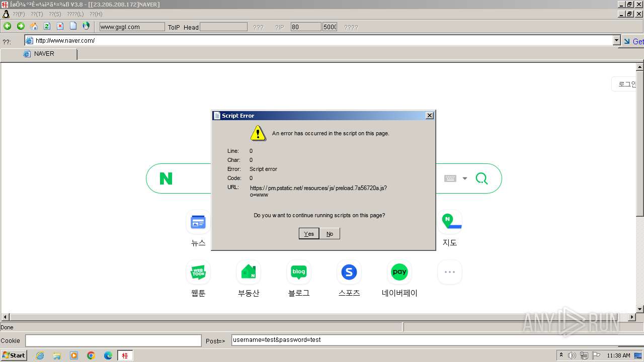Stop loading with the red X icon
The image size is (644, 362).
pyautogui.click(x=60, y=26)
